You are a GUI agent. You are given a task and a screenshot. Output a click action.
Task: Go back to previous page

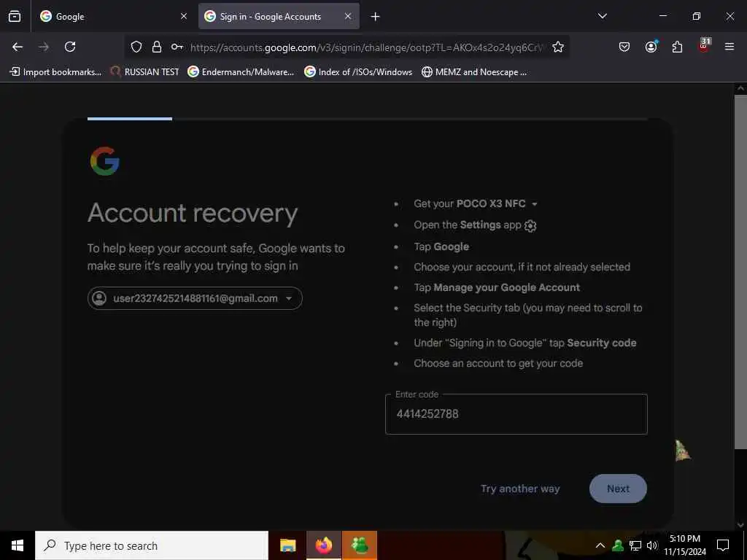click(18, 47)
